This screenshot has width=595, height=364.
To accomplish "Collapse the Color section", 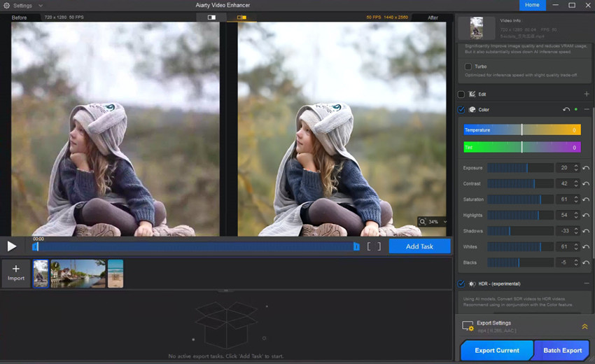I will pos(587,109).
